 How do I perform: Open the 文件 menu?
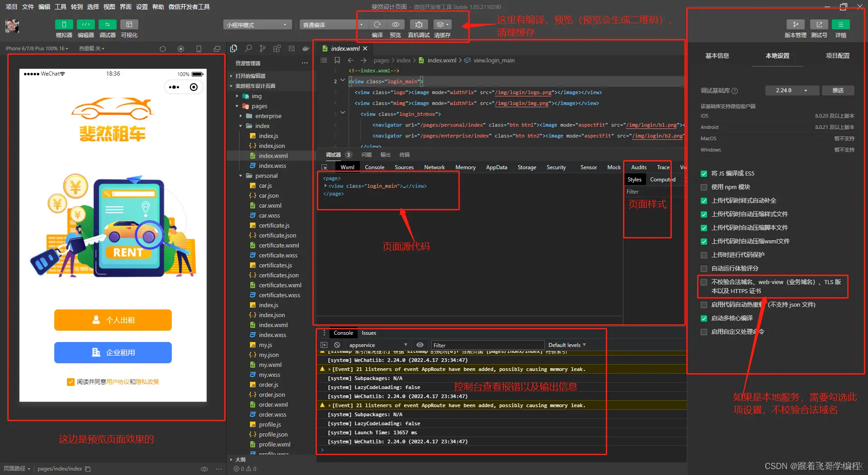point(28,7)
